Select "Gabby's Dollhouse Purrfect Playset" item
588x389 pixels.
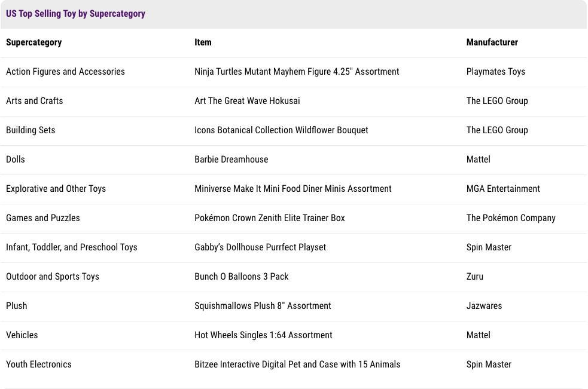[x=260, y=247]
